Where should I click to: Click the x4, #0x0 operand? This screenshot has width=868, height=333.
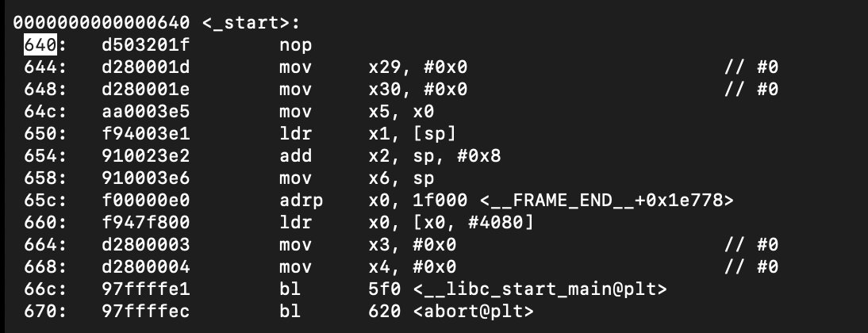point(413,266)
